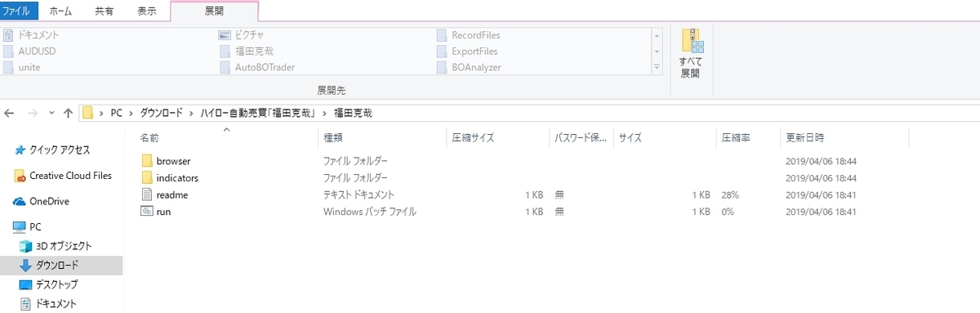This screenshot has height=313, width=980.
Task: Click Windows バッチ ファイル type of run
Action: pyautogui.click(x=369, y=212)
